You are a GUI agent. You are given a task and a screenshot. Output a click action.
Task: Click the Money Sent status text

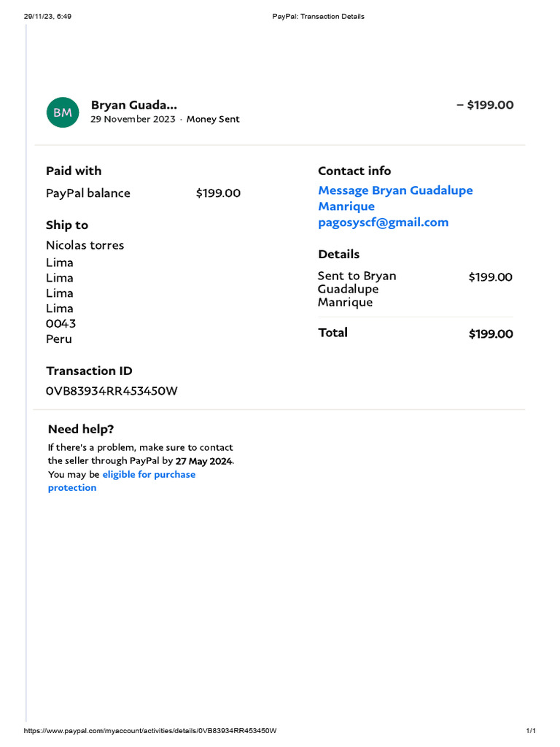pyautogui.click(x=213, y=120)
